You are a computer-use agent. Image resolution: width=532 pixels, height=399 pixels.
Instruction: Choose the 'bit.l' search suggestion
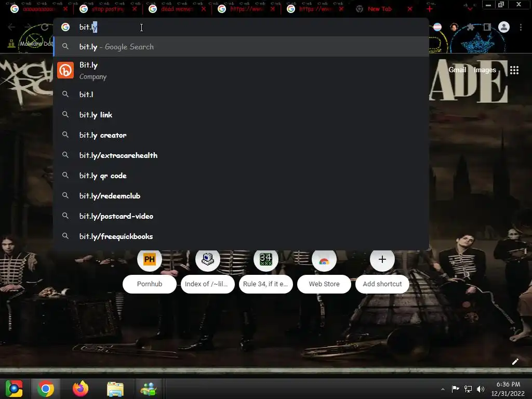point(241,95)
